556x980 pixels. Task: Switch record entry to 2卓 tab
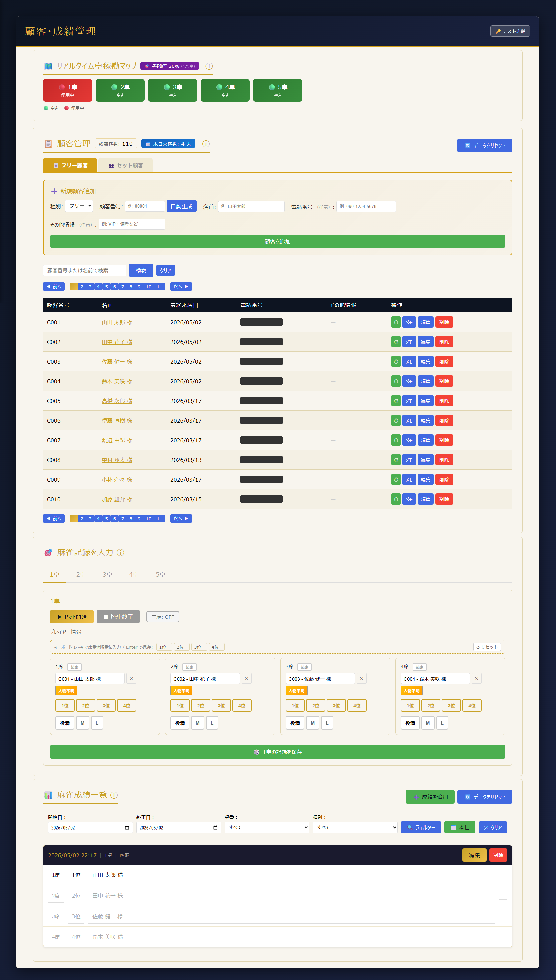pyautogui.click(x=81, y=575)
